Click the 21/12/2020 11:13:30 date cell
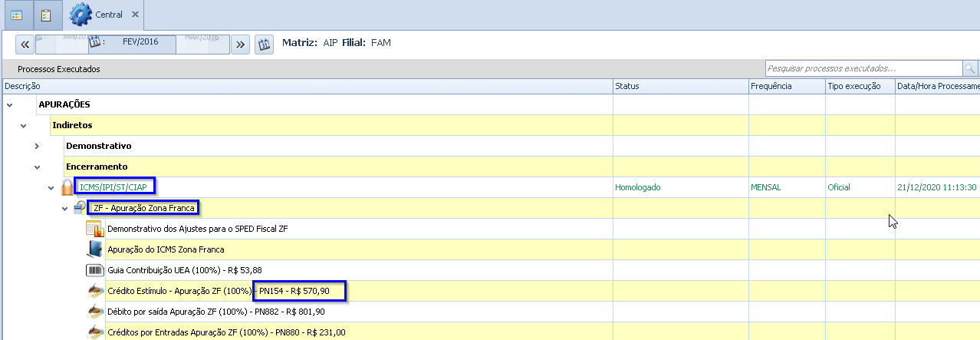Screen dimensions: 980x340 pos(937,187)
